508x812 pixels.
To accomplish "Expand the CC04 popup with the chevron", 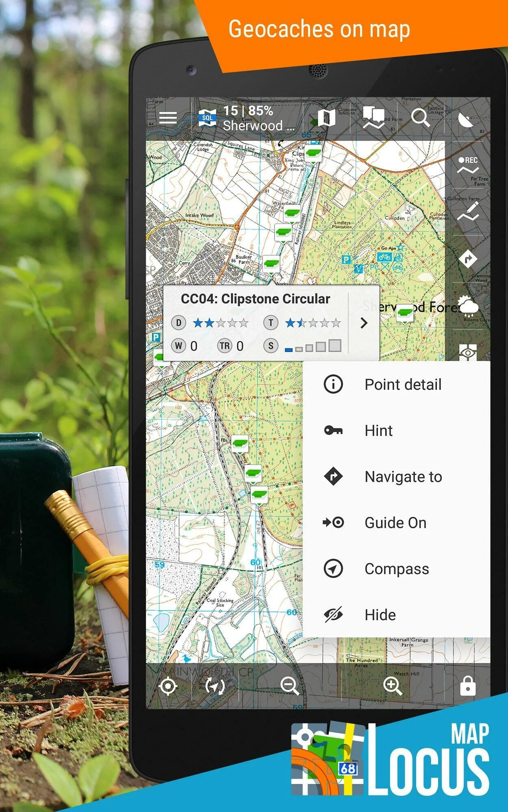I will click(364, 323).
